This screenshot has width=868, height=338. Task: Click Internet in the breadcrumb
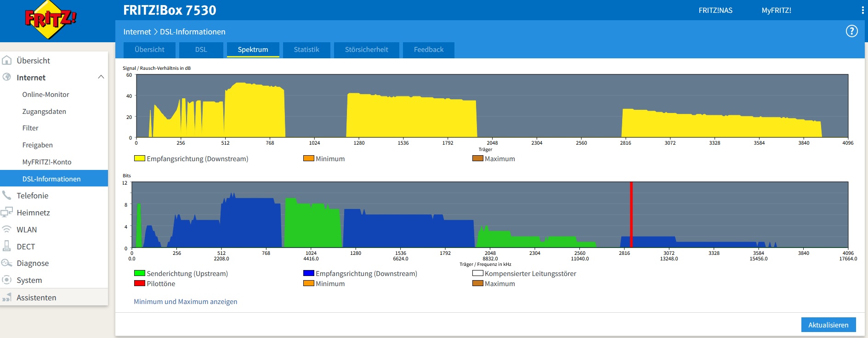[137, 32]
